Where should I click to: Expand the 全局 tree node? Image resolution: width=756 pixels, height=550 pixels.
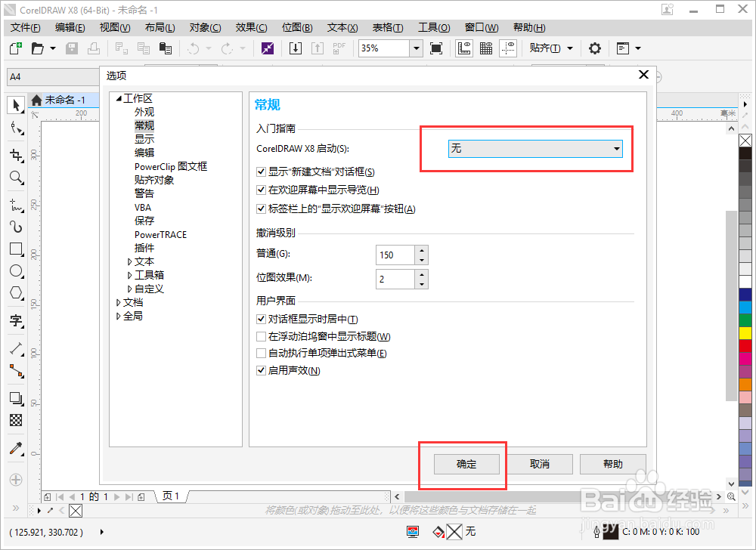coord(119,317)
